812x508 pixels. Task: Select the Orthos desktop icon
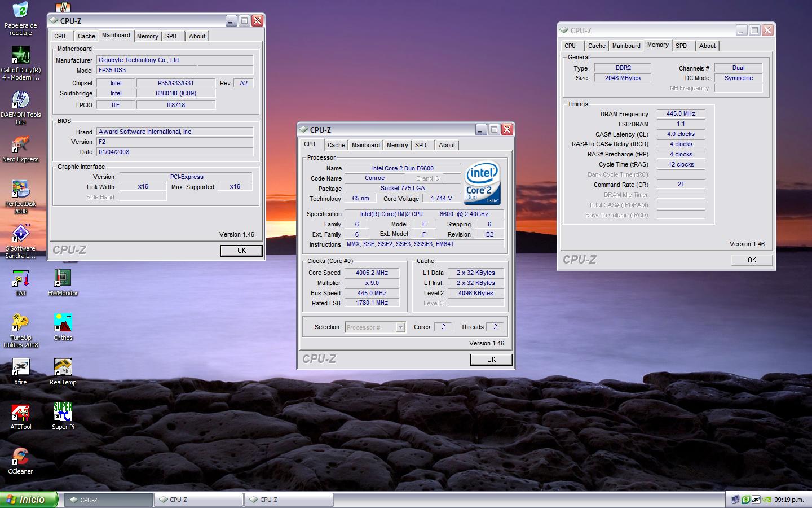(x=63, y=327)
